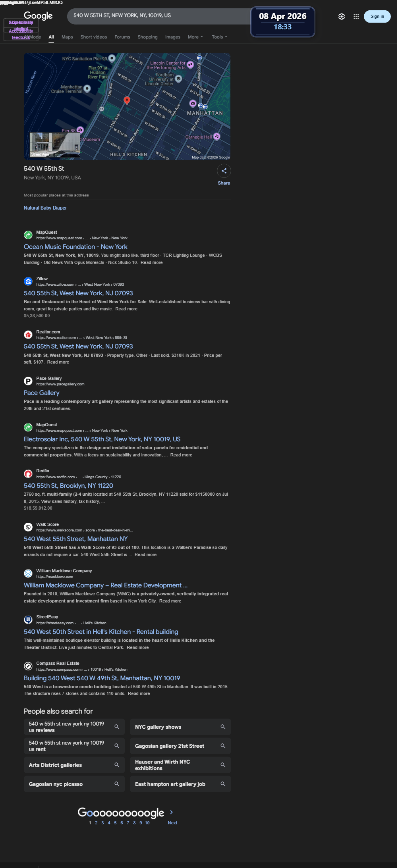Screen dimensions: 402x868
Task: Click the red location pin on map
Action: click(127, 100)
